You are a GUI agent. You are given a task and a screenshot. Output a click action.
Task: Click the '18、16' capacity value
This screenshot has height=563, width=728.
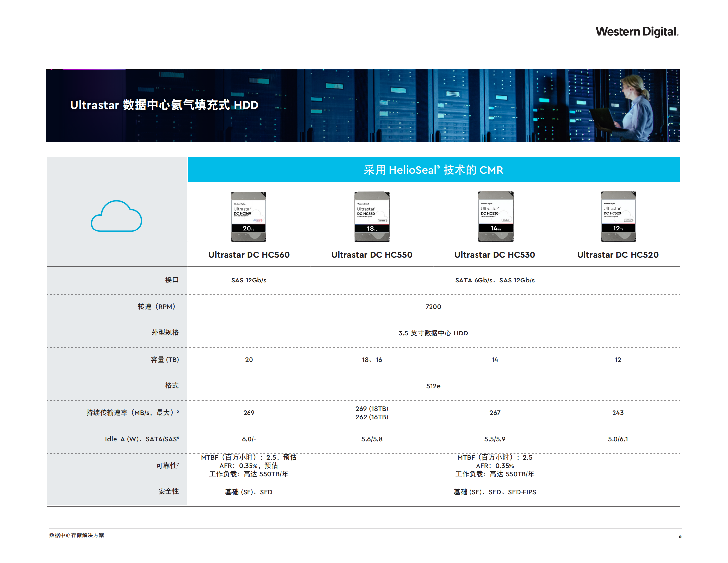tap(372, 360)
